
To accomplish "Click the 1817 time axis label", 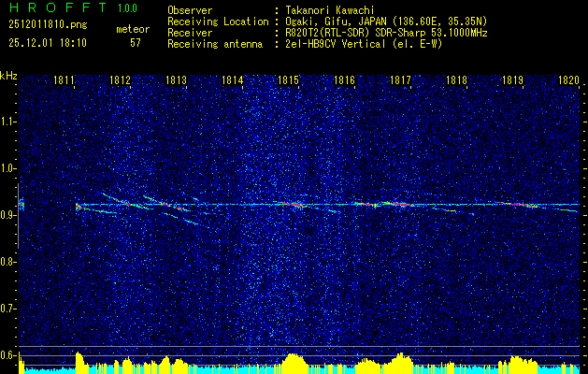I will [x=400, y=79].
